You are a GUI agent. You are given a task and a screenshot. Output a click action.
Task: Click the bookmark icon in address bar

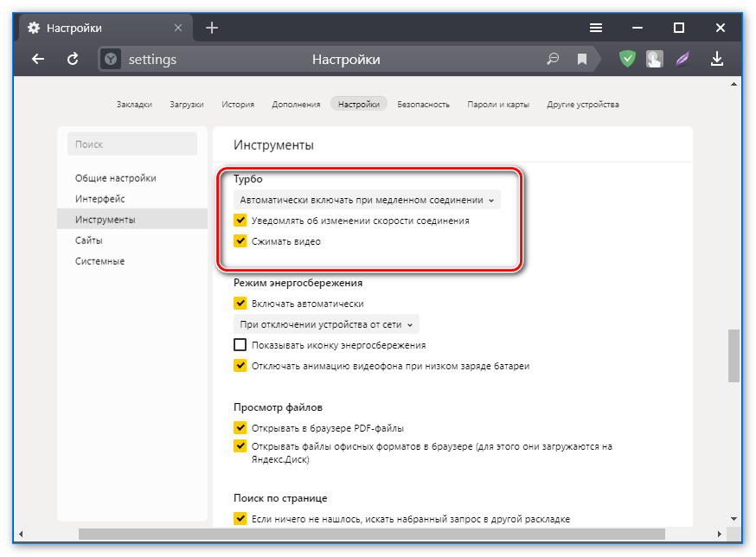(582, 60)
